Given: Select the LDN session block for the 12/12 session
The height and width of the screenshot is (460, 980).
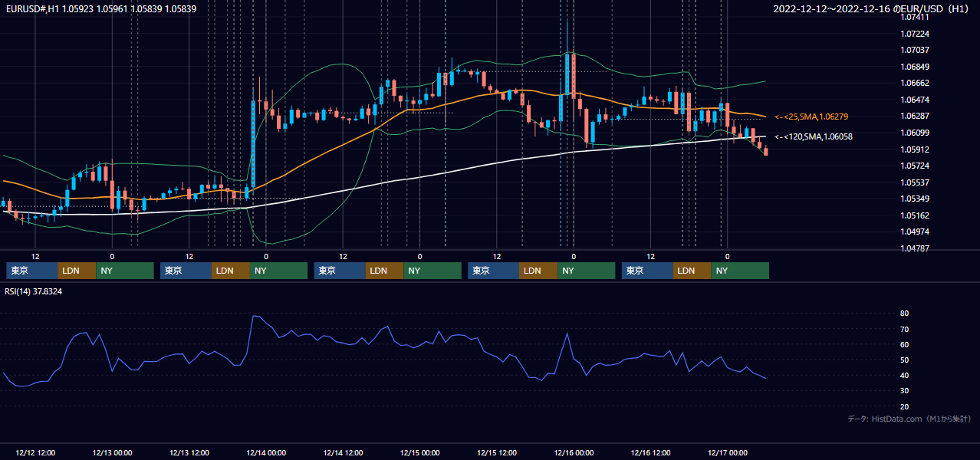Looking at the screenshot, I should click(77, 271).
